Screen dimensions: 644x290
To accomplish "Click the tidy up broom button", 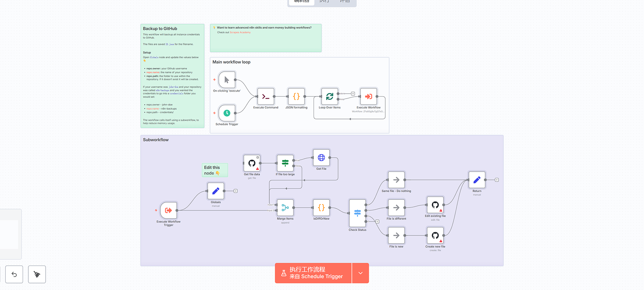I will point(37,274).
